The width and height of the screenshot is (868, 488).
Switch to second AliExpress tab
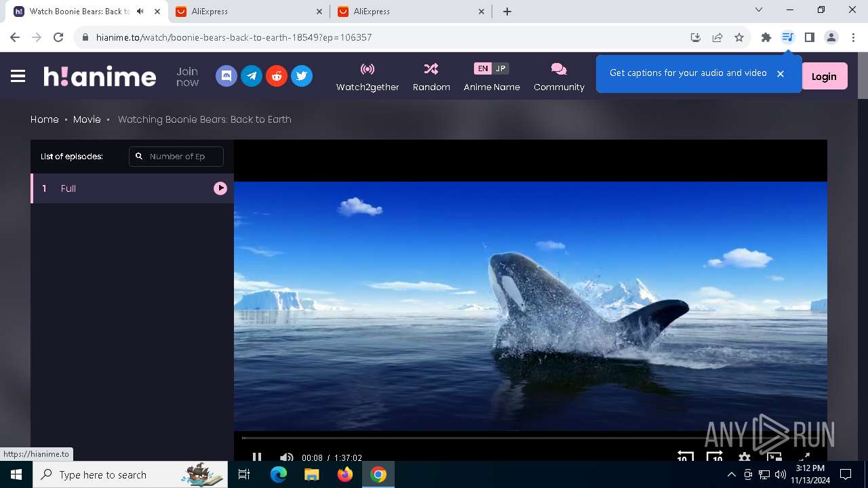[411, 12]
